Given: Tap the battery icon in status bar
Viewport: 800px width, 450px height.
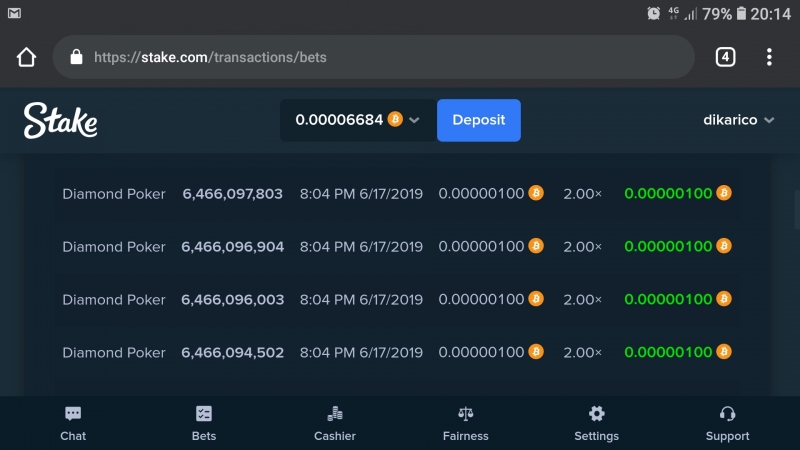Looking at the screenshot, I should [x=741, y=13].
